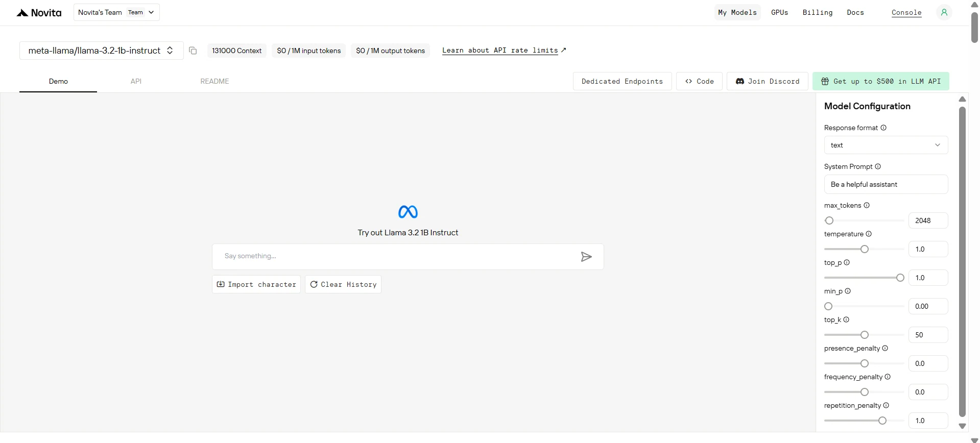The width and height of the screenshot is (980, 443).
Task: Expand the Response format text dropdown
Action: tap(886, 145)
